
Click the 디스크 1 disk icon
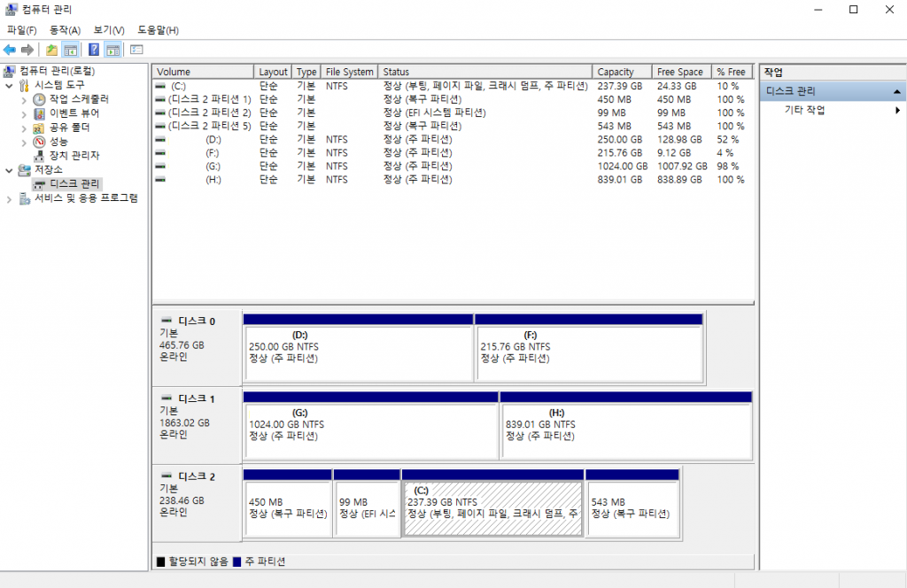tap(167, 398)
